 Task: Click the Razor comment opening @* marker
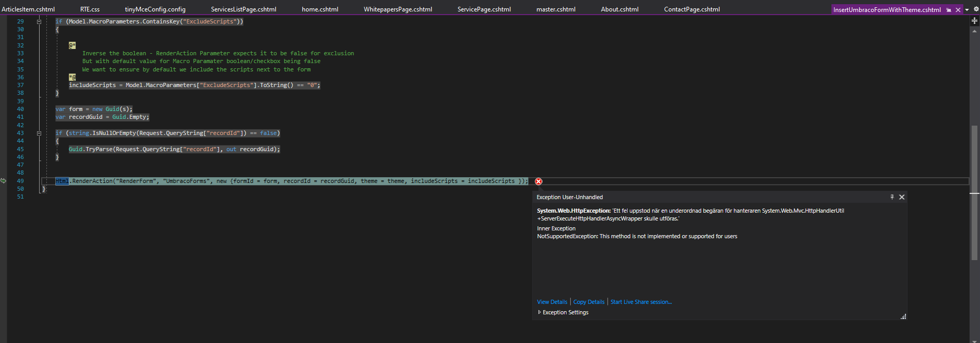click(72, 45)
